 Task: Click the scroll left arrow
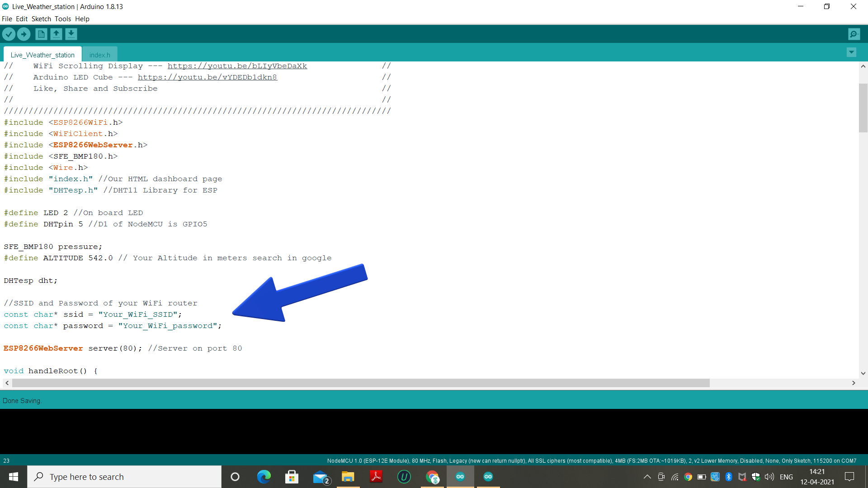[x=7, y=383]
